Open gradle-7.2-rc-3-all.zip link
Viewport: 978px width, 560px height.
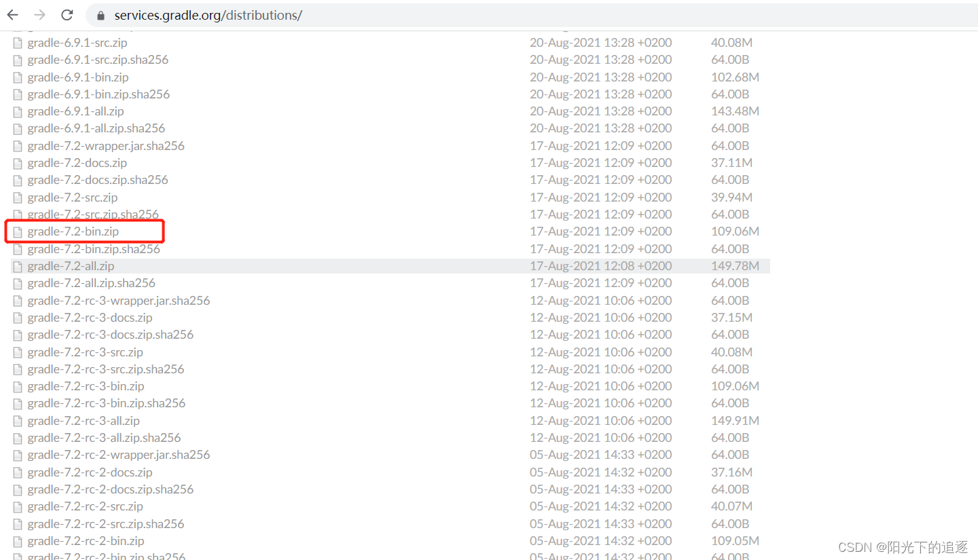(84, 421)
